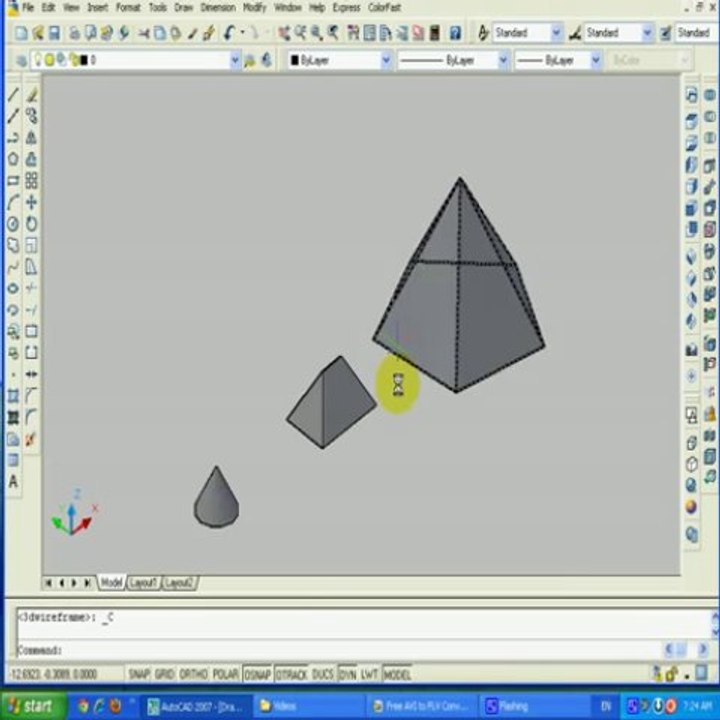Open the Flashing taskbar button
The width and height of the screenshot is (720, 720).
tap(535, 706)
